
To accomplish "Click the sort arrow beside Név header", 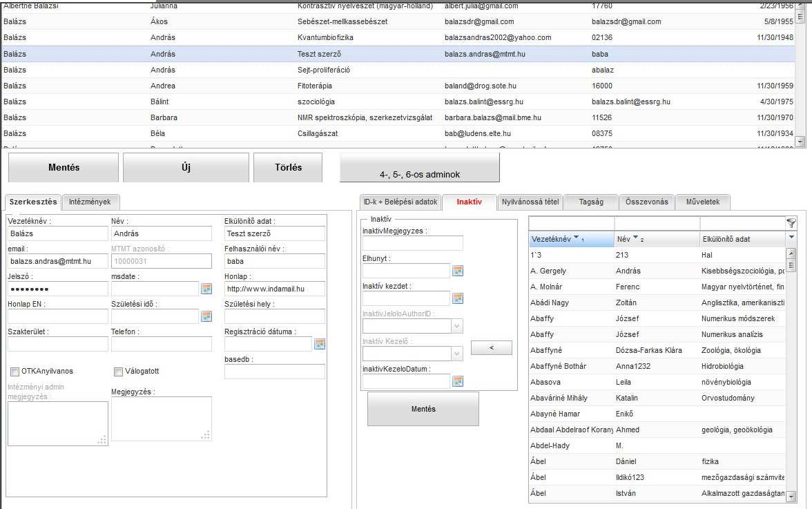I will click(635, 238).
